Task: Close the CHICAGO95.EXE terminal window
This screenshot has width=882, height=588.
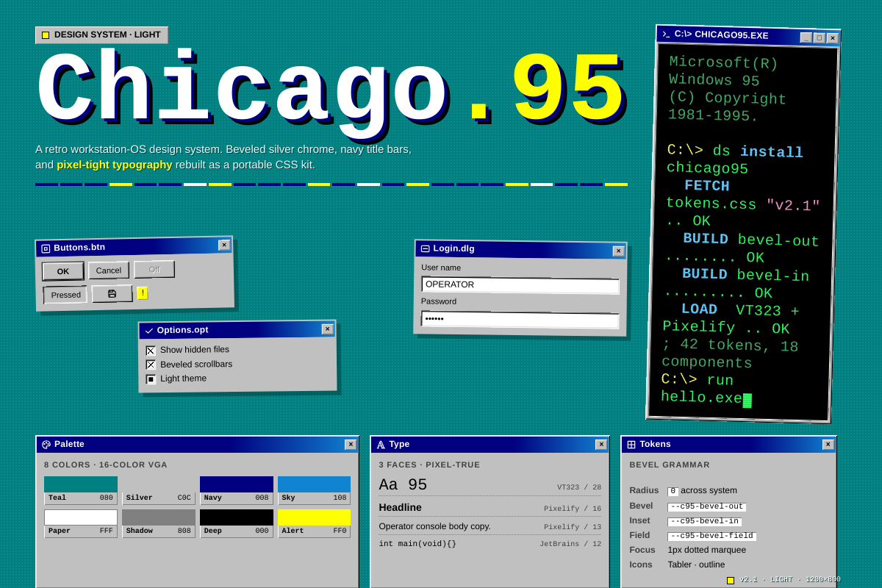Action: pos(832,38)
